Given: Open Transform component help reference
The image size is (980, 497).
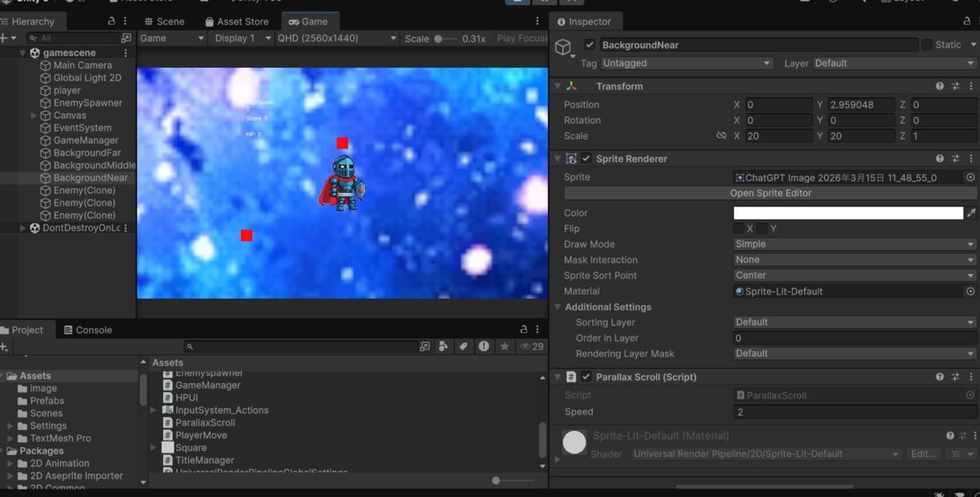Looking at the screenshot, I should (940, 87).
